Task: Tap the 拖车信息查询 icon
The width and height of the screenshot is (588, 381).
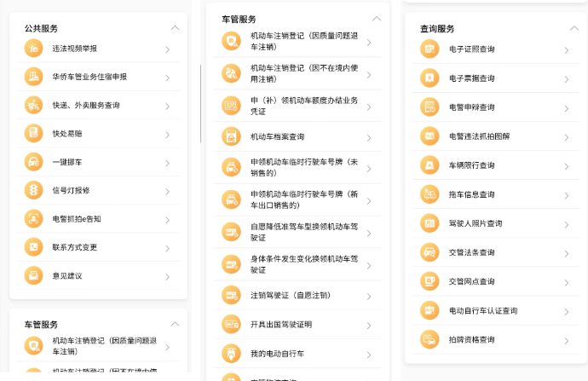Action: pyautogui.click(x=429, y=194)
